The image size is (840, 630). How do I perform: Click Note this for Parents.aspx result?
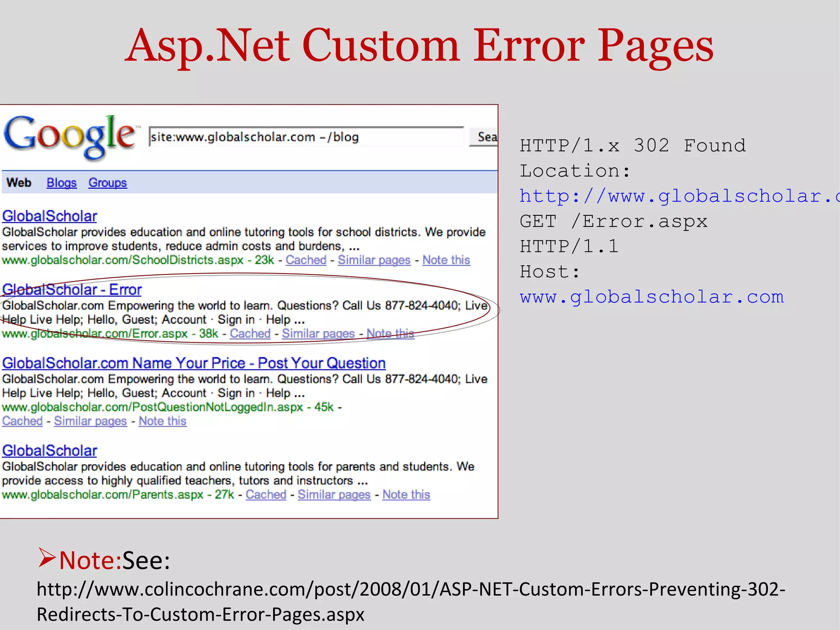[406, 495]
